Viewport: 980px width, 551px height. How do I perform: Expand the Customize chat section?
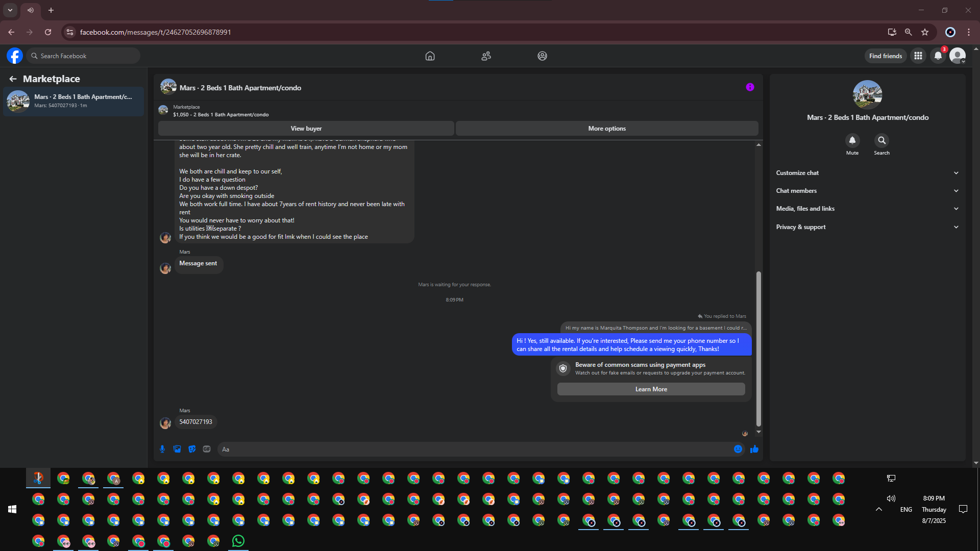click(x=867, y=173)
